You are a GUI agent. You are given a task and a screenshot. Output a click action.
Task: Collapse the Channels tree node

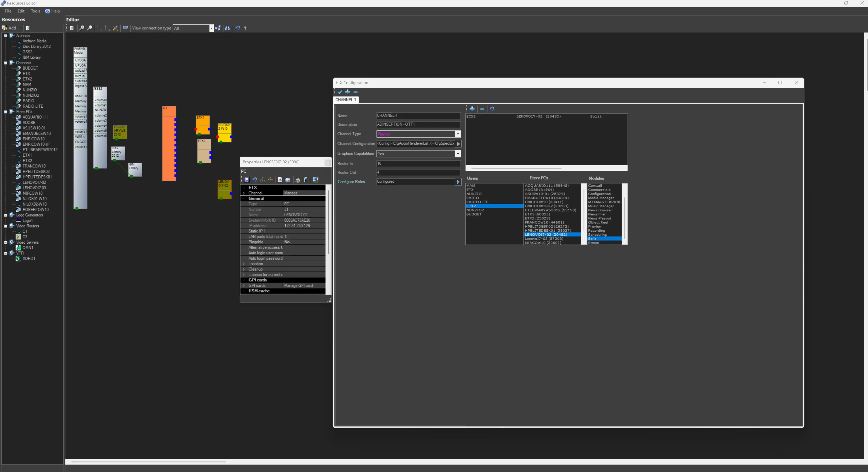(6, 63)
